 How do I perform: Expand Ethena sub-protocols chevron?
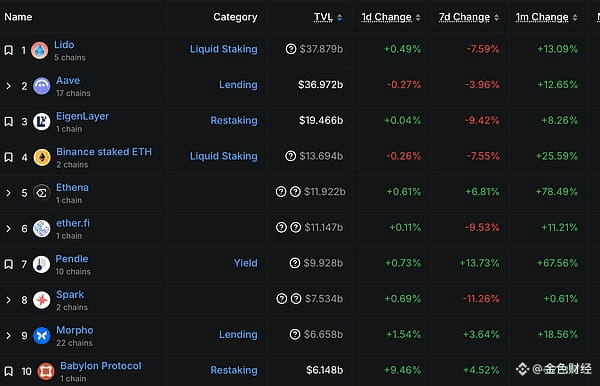click(x=8, y=193)
